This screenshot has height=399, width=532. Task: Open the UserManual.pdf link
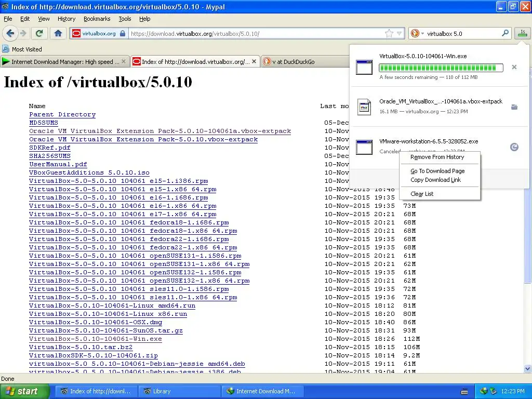tap(58, 164)
